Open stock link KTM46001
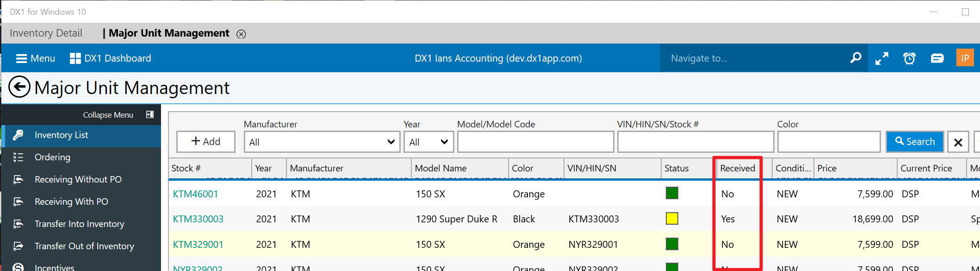980x271 pixels. pos(195,194)
